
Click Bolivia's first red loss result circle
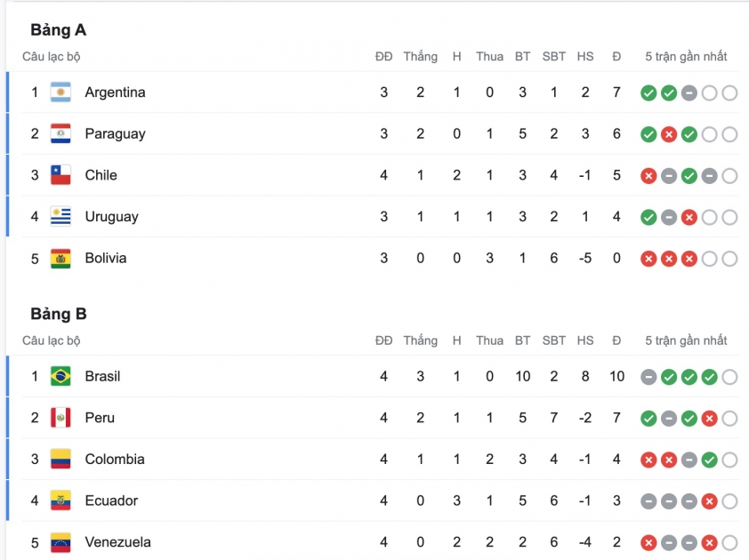point(648,259)
